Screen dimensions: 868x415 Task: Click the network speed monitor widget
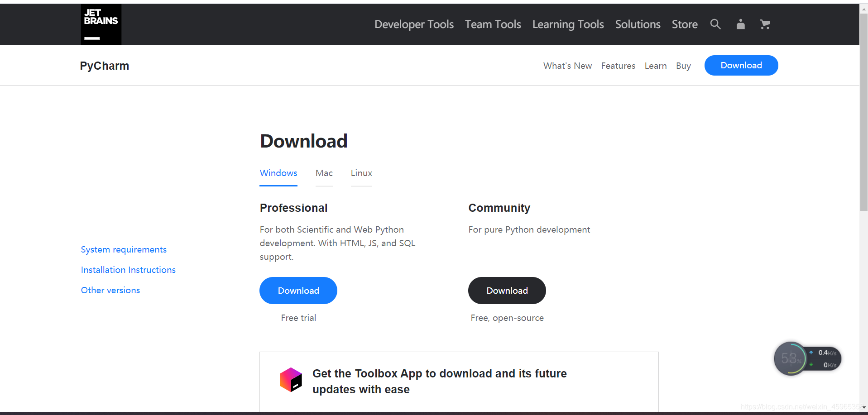[x=807, y=358]
